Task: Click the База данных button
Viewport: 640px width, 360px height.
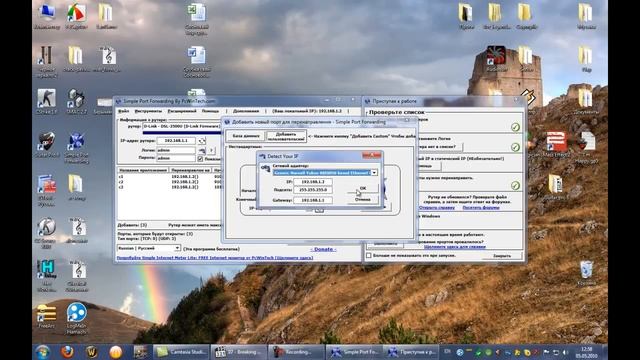Action: [246, 136]
